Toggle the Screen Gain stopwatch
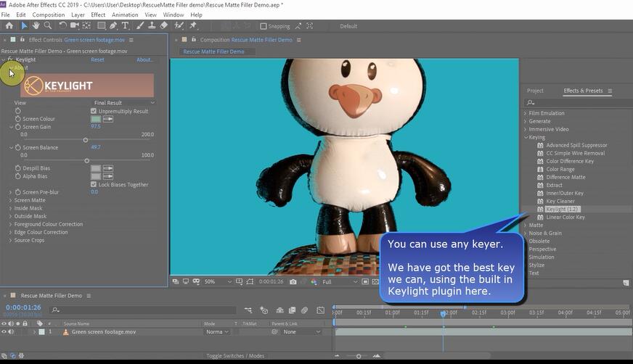Viewport: 633px width, 364px height. coord(17,127)
